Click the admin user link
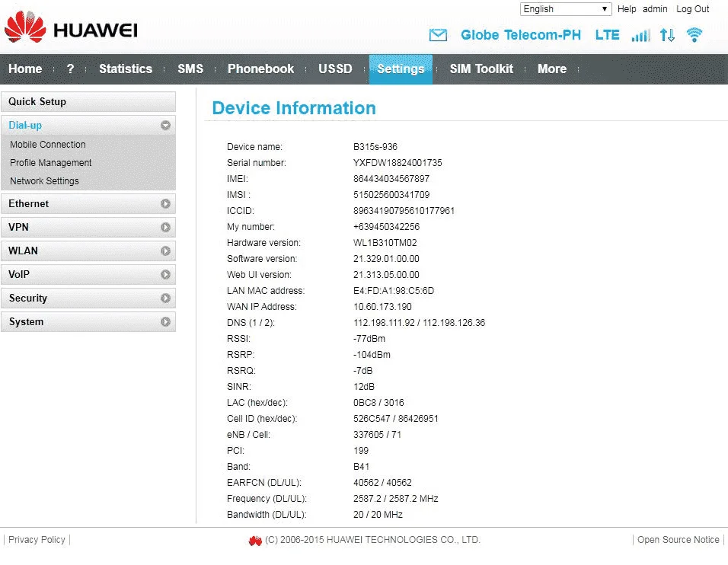The width and height of the screenshot is (728, 565). click(655, 9)
